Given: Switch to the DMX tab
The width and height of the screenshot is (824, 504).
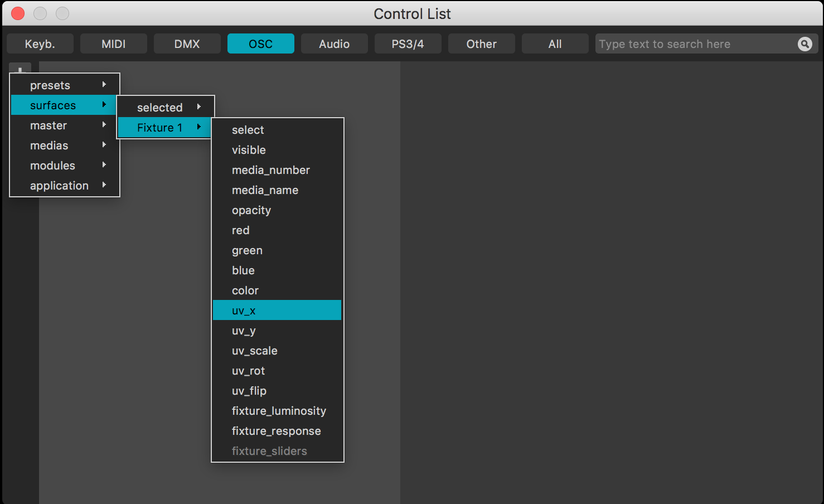Looking at the screenshot, I should pyautogui.click(x=187, y=44).
